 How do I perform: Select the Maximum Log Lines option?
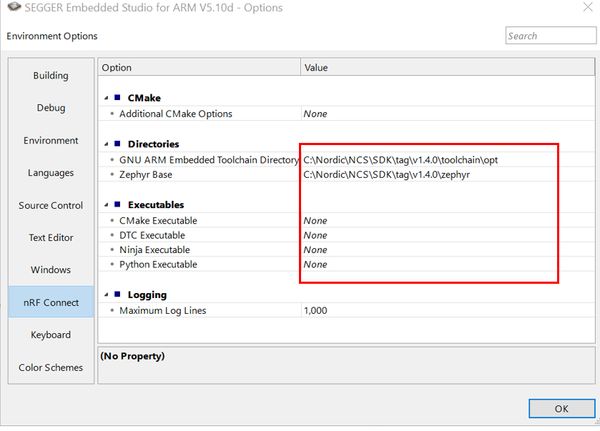[346, 310]
